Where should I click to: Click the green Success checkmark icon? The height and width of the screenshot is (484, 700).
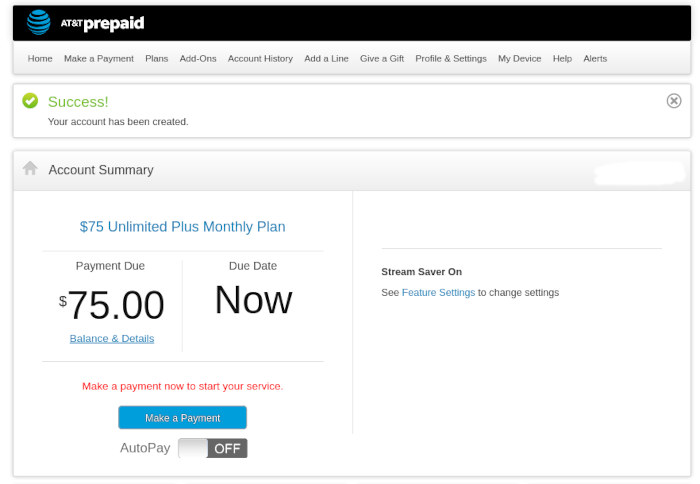[30, 101]
